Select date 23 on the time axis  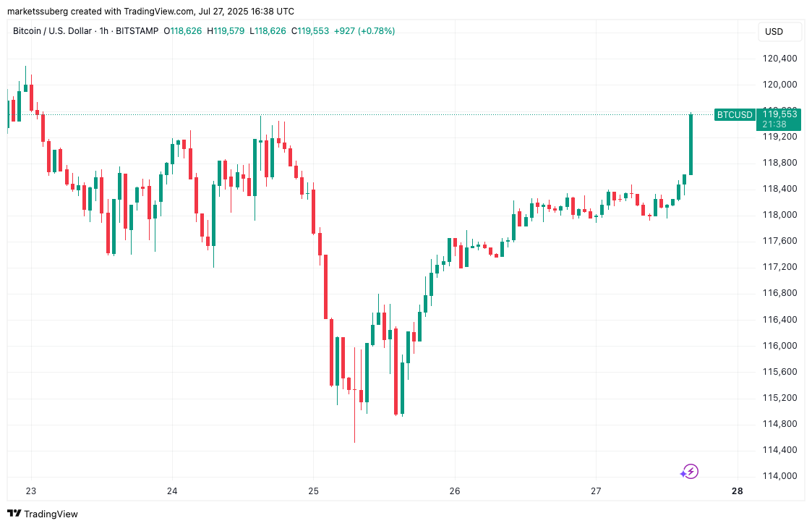pos(31,491)
